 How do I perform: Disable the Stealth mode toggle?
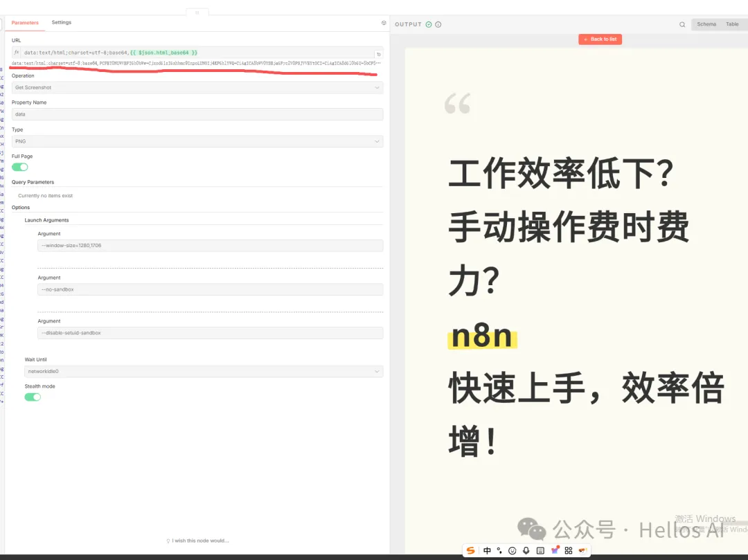point(33,397)
